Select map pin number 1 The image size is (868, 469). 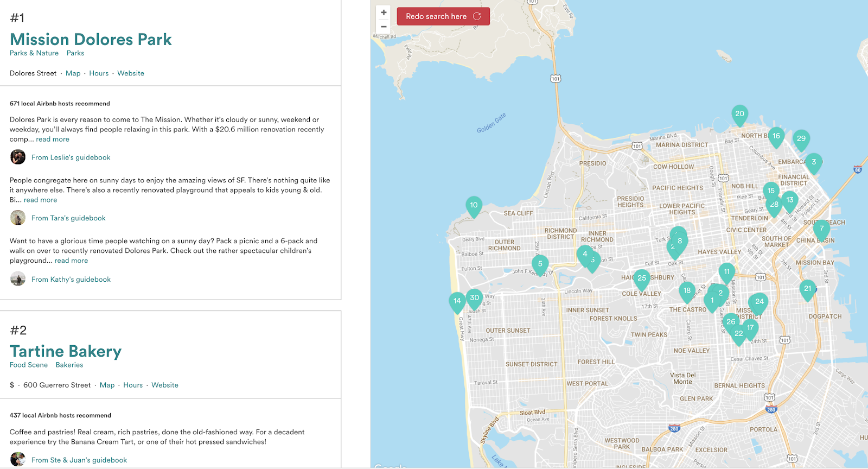point(712,301)
